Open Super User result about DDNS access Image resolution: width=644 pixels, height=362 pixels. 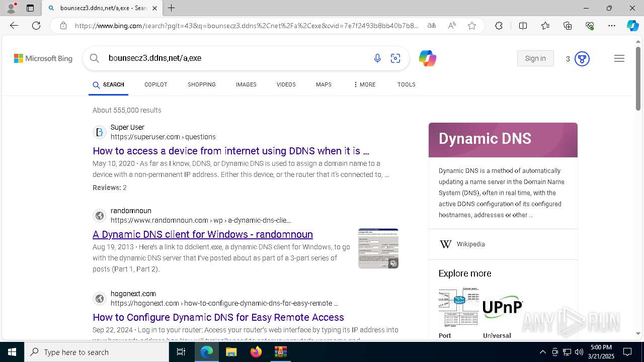click(x=231, y=151)
